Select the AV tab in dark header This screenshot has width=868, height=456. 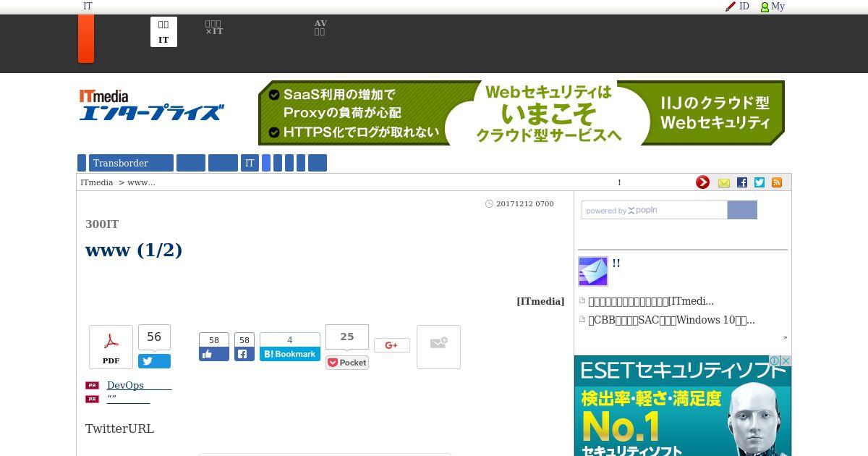coord(320,28)
